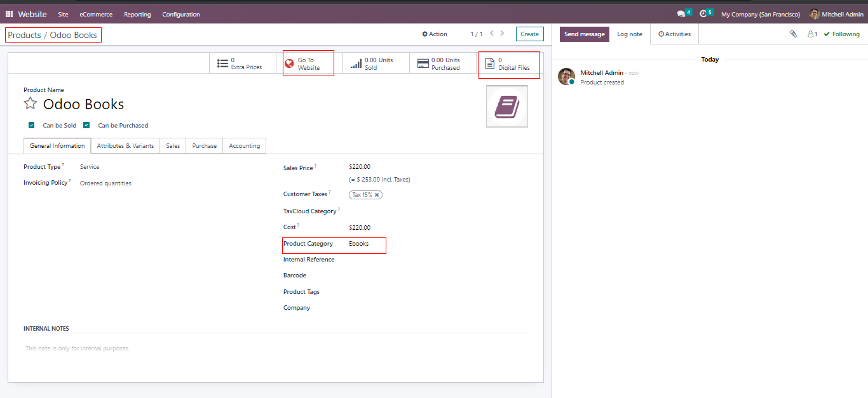868x398 pixels.
Task: Open the eCommerce menu
Action: [96, 14]
